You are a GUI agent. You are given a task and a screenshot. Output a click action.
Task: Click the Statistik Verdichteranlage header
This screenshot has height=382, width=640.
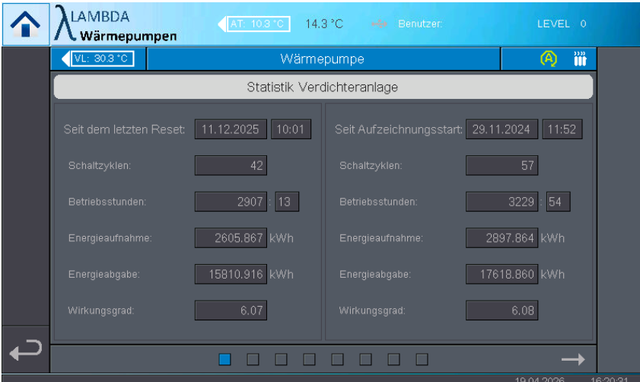pyautogui.click(x=323, y=87)
